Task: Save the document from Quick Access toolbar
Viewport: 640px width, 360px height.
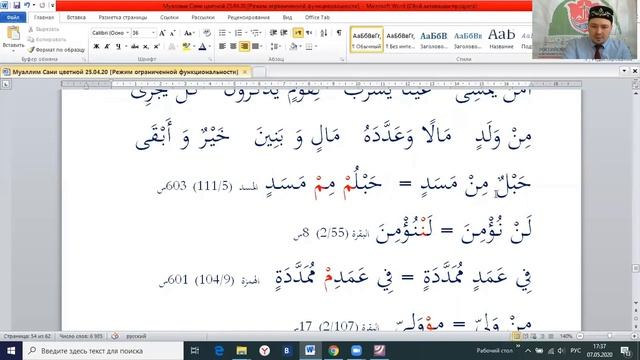Action: (17, 6)
